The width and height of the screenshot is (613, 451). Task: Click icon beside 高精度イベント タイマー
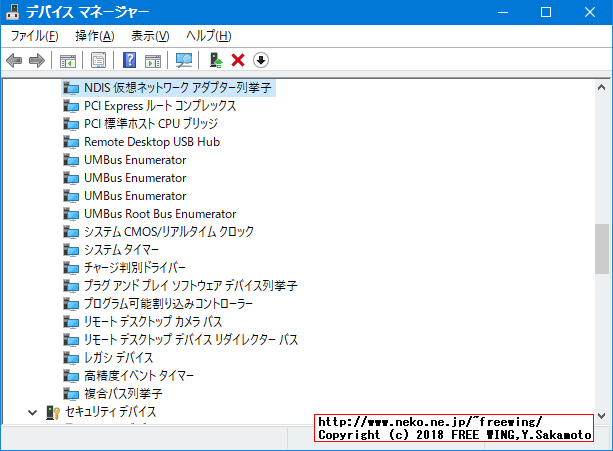pyautogui.click(x=71, y=376)
